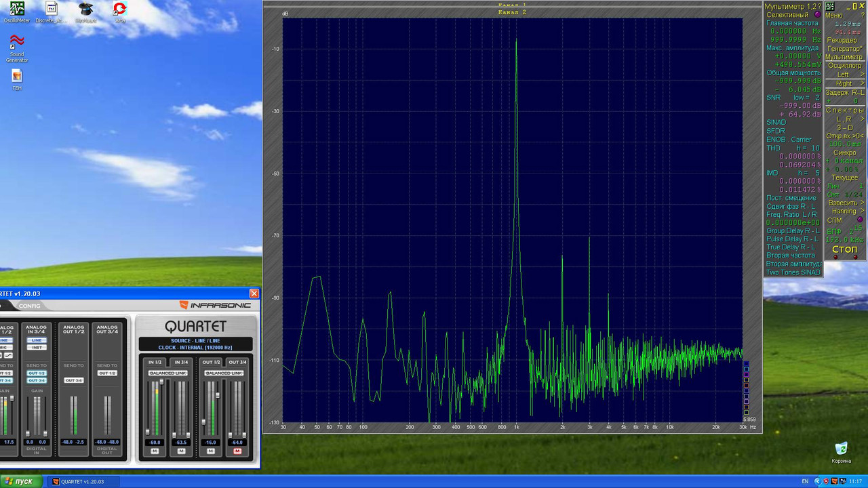The width and height of the screenshot is (868, 488).
Task: Unmute the OUT 3/4 channel (red M)
Action: 237,451
